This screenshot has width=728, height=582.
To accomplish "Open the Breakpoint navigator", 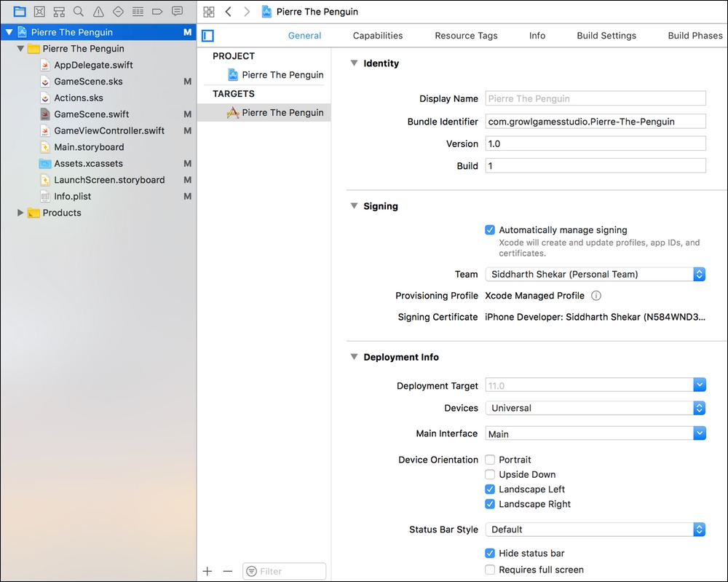I will (x=156, y=12).
